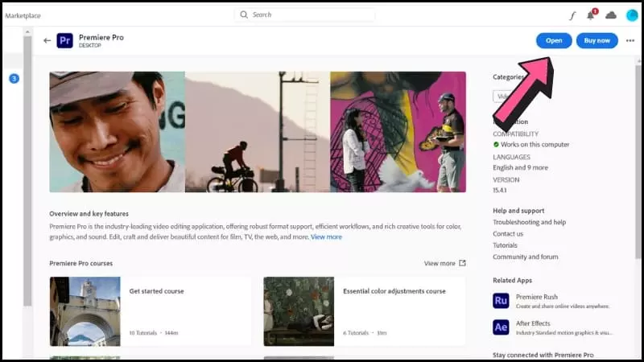
Task: Open the Get started course thumbnail
Action: click(x=85, y=311)
